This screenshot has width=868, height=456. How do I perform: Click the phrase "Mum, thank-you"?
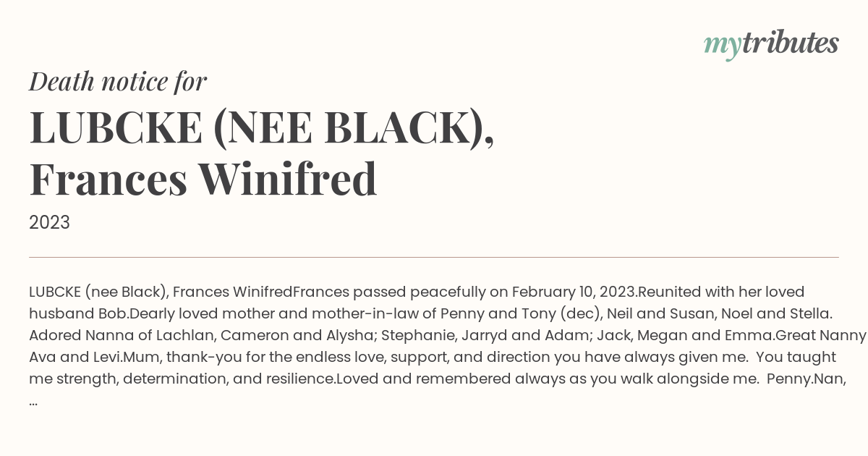(x=160, y=358)
